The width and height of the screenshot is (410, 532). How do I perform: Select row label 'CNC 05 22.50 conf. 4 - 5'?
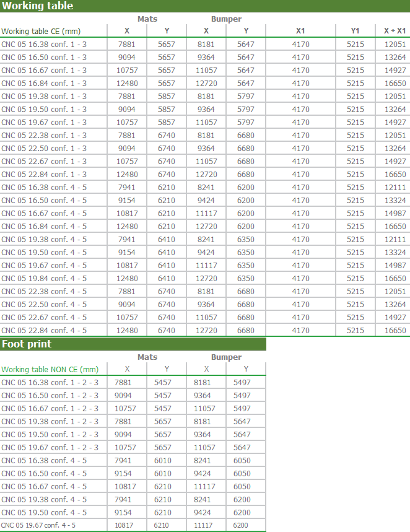(x=44, y=305)
